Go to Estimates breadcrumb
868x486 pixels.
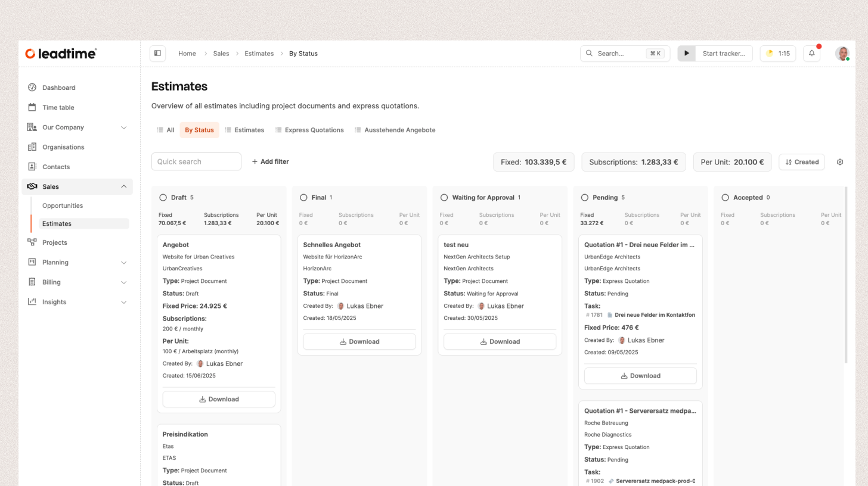pos(259,54)
